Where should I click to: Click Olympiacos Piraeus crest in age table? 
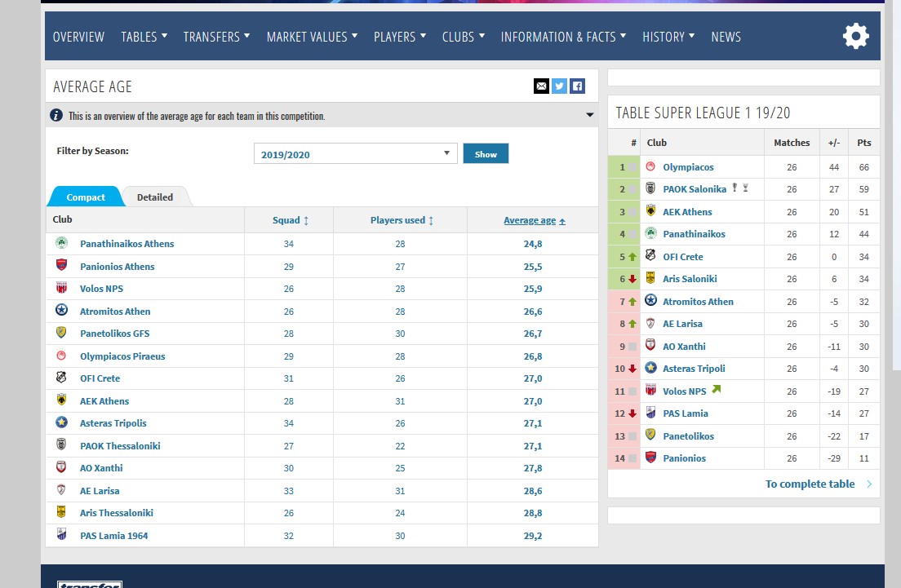coord(61,356)
